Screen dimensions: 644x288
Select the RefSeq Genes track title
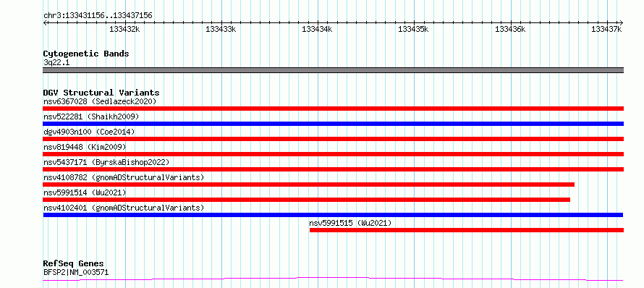[74, 264]
